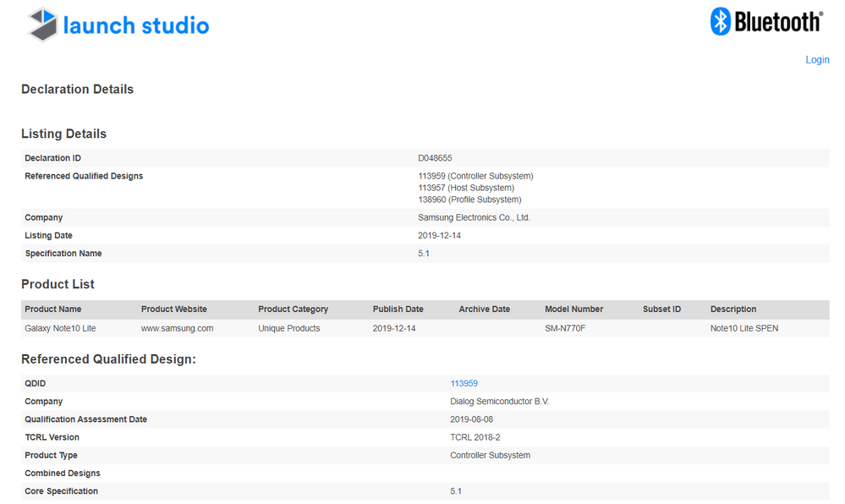Viewport: 845px width, 504px height.
Task: Click '113959 (Controller Subsystem)' entry
Action: pos(475,176)
